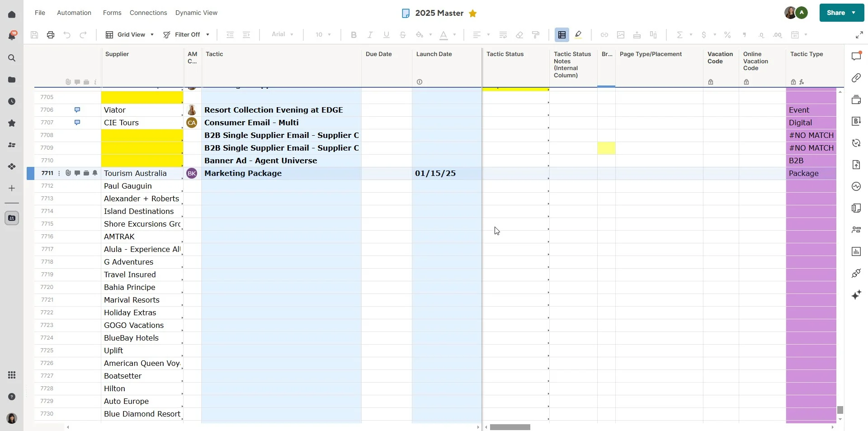Open the Share button dropdown arrow
The width and height of the screenshot is (868, 431).
[x=854, y=13]
